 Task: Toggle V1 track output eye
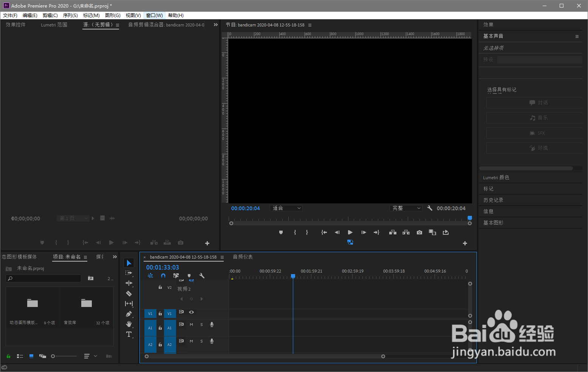pyautogui.click(x=191, y=312)
